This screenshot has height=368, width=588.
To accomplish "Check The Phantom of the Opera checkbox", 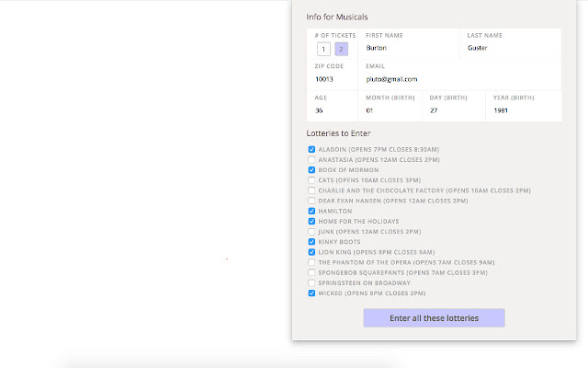I will point(311,262).
